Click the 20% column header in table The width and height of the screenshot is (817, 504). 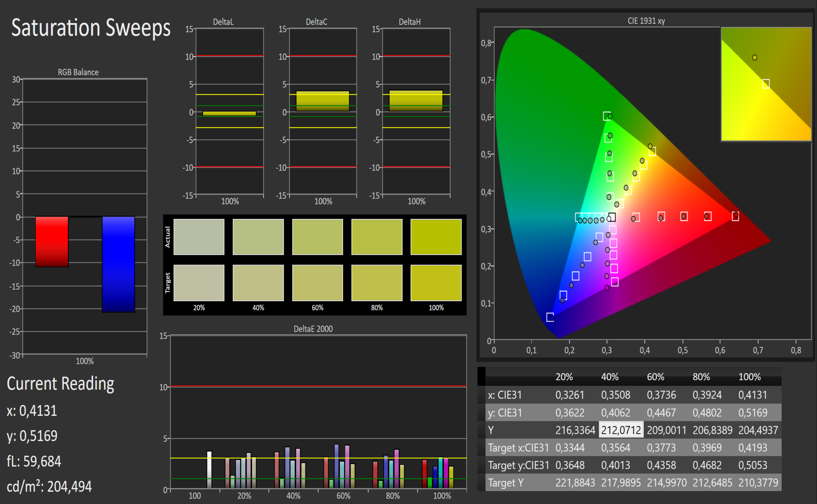pyautogui.click(x=564, y=377)
